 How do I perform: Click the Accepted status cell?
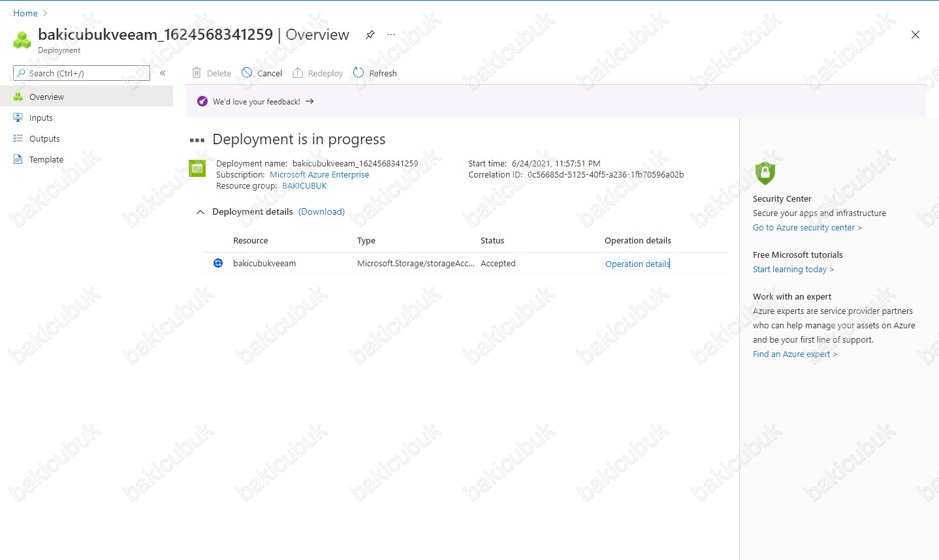click(498, 264)
